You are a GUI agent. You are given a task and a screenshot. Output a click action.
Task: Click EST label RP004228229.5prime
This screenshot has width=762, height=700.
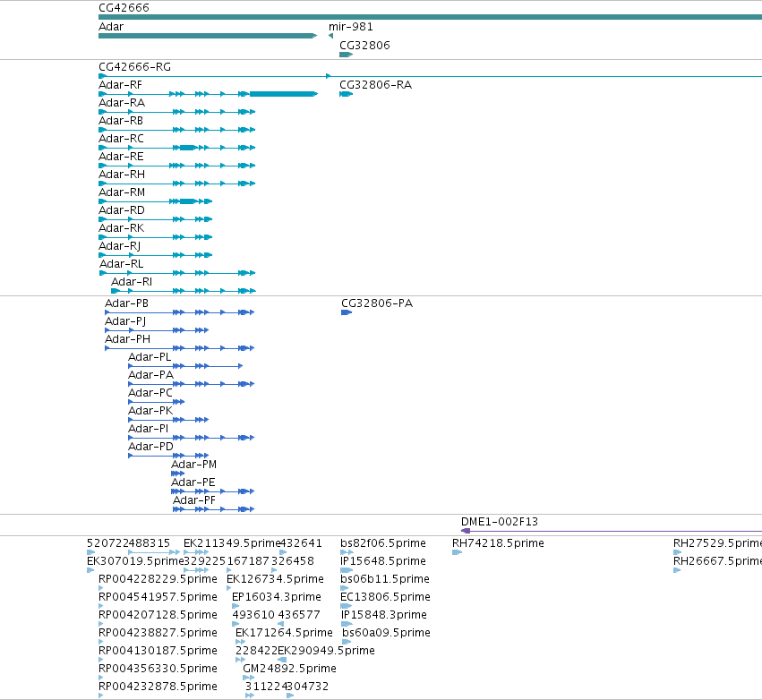pyautogui.click(x=158, y=579)
